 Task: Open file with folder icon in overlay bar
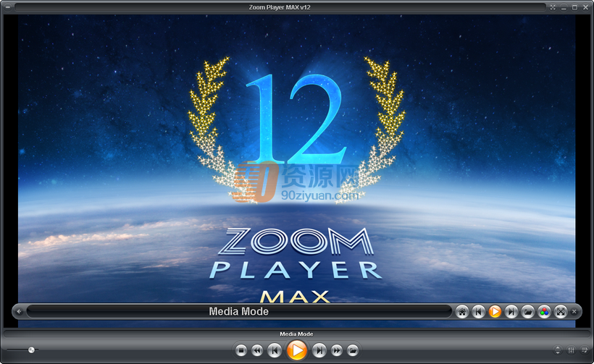point(527,312)
